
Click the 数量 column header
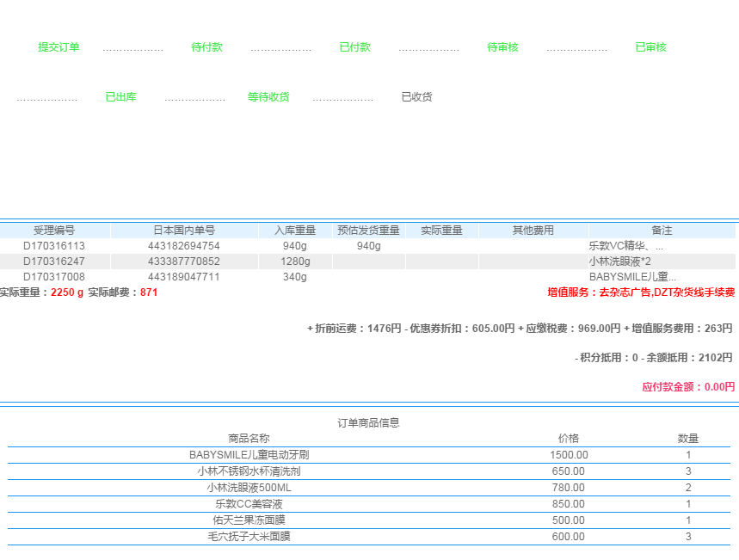click(688, 439)
